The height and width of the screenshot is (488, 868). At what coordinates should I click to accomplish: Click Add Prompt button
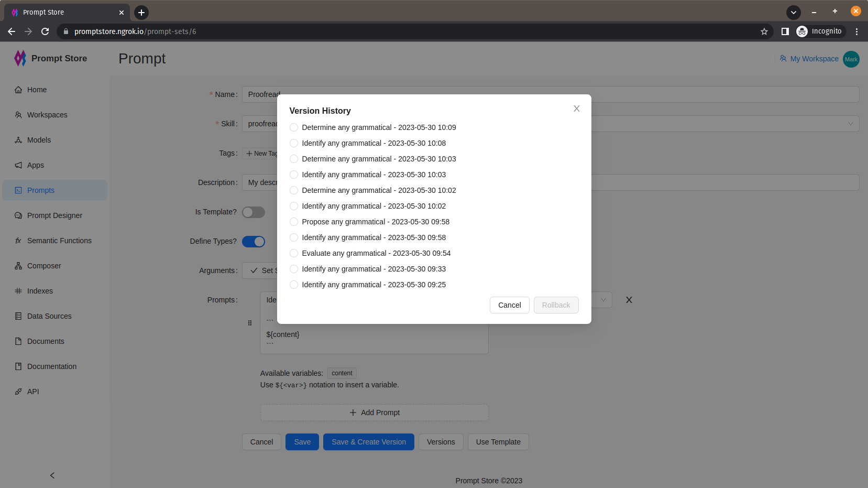click(375, 413)
